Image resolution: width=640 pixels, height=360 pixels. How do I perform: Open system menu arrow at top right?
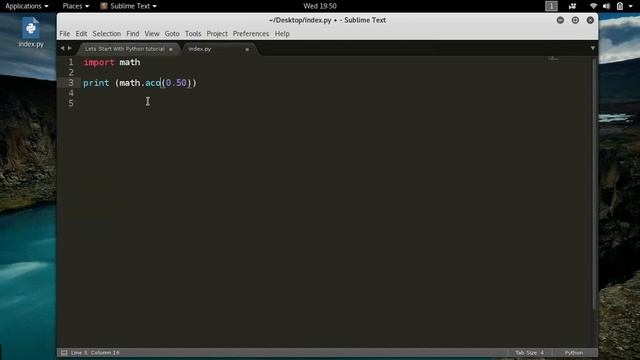pos(631,7)
